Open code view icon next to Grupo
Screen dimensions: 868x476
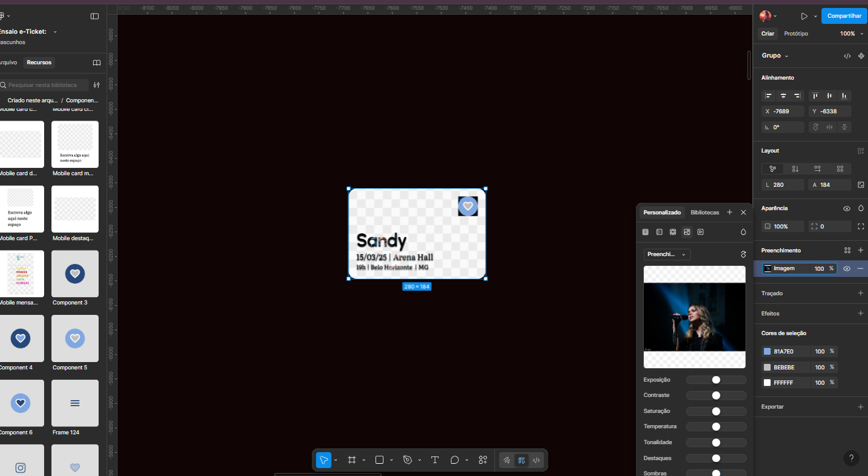(847, 56)
